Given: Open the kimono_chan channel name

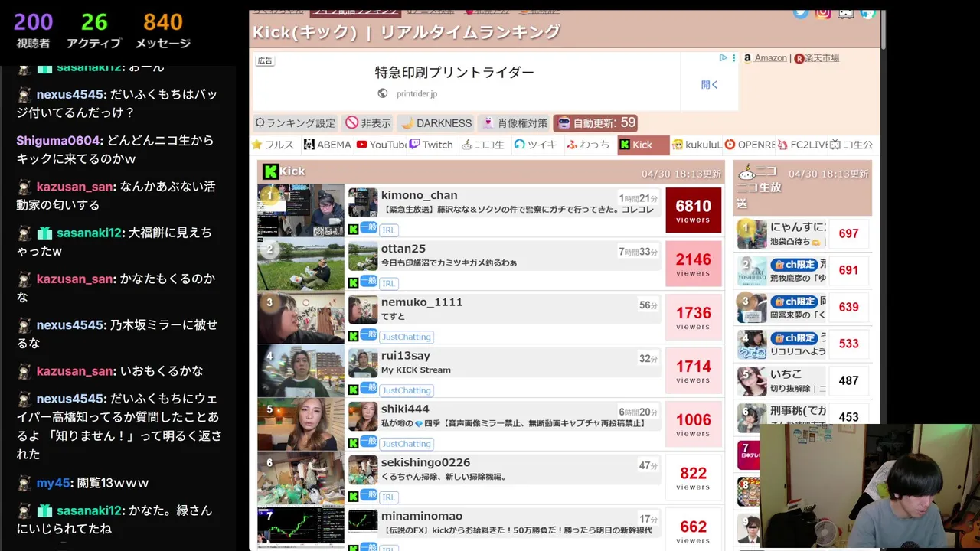Looking at the screenshot, I should 420,195.
